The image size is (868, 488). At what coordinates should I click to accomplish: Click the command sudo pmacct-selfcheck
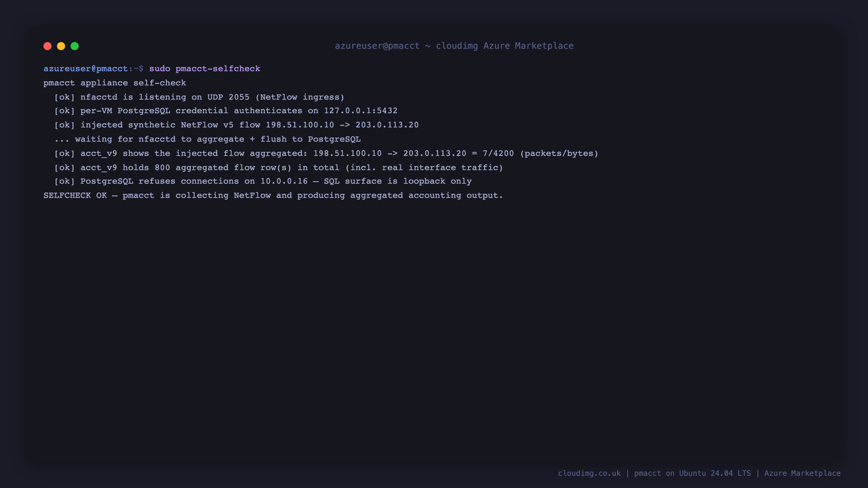pyautogui.click(x=205, y=68)
